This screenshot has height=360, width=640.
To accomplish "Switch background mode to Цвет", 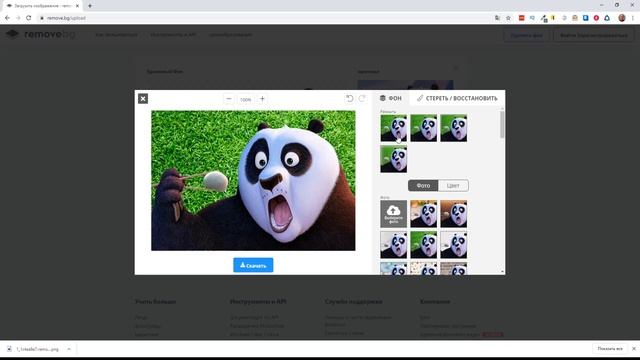I will coord(453,186).
